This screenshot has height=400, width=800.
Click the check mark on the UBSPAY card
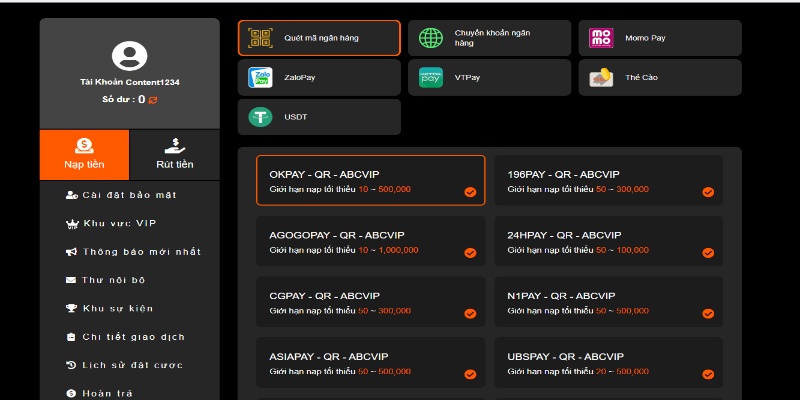(x=708, y=374)
